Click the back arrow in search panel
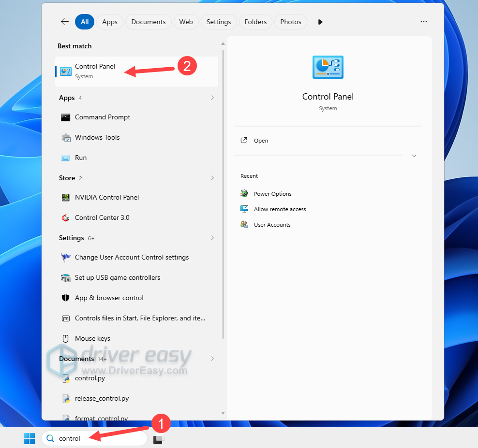Image resolution: width=478 pixels, height=448 pixels. [65, 22]
